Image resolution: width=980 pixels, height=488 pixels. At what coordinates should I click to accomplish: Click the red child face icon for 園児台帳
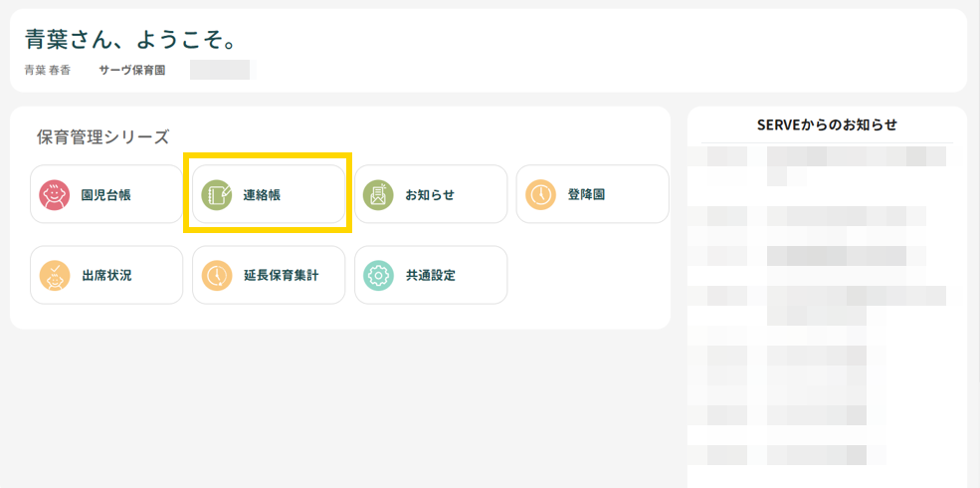(x=54, y=194)
